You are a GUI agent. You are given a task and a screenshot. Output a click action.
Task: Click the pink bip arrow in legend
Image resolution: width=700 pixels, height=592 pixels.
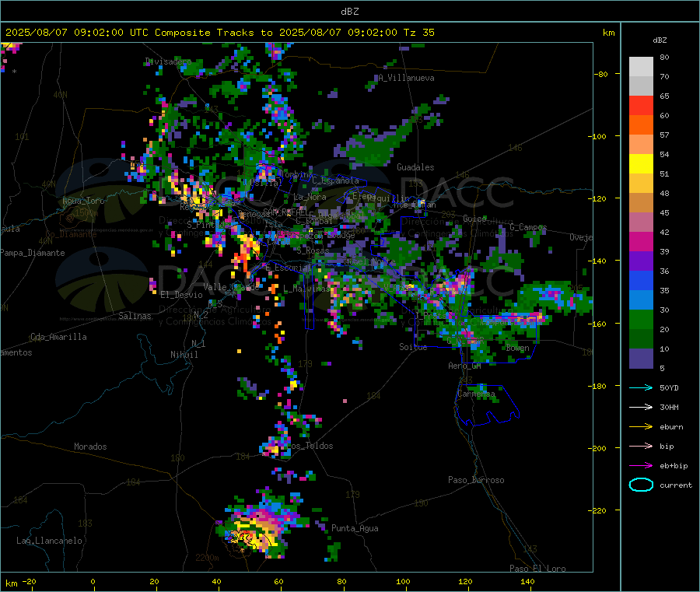tap(641, 446)
